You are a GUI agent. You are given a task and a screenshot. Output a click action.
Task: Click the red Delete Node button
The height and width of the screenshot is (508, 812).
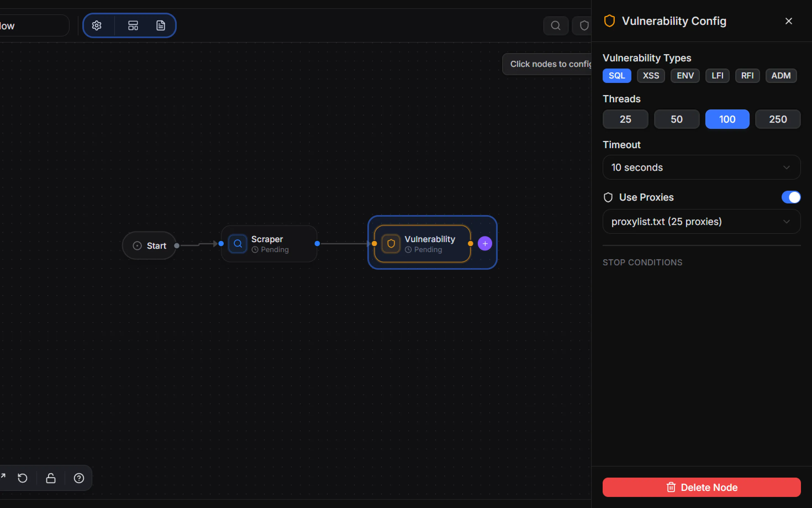point(702,487)
